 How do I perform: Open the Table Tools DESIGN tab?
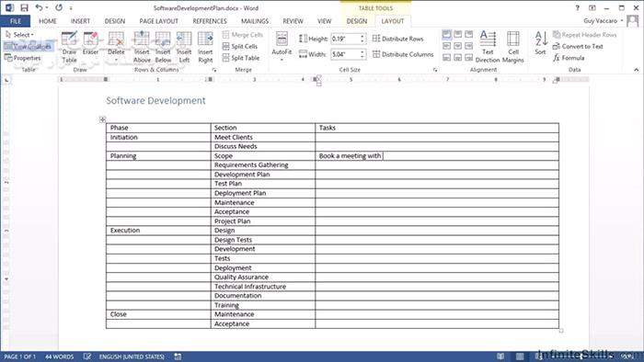pos(357,21)
